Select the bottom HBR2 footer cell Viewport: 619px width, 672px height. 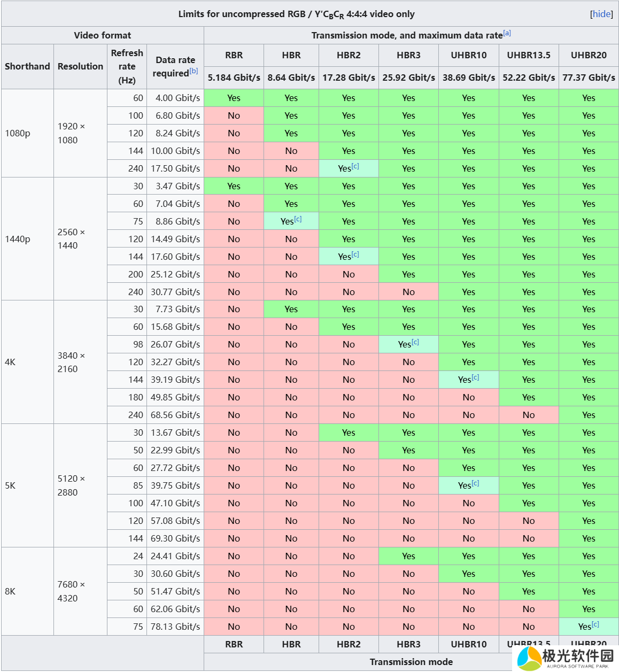click(x=349, y=644)
